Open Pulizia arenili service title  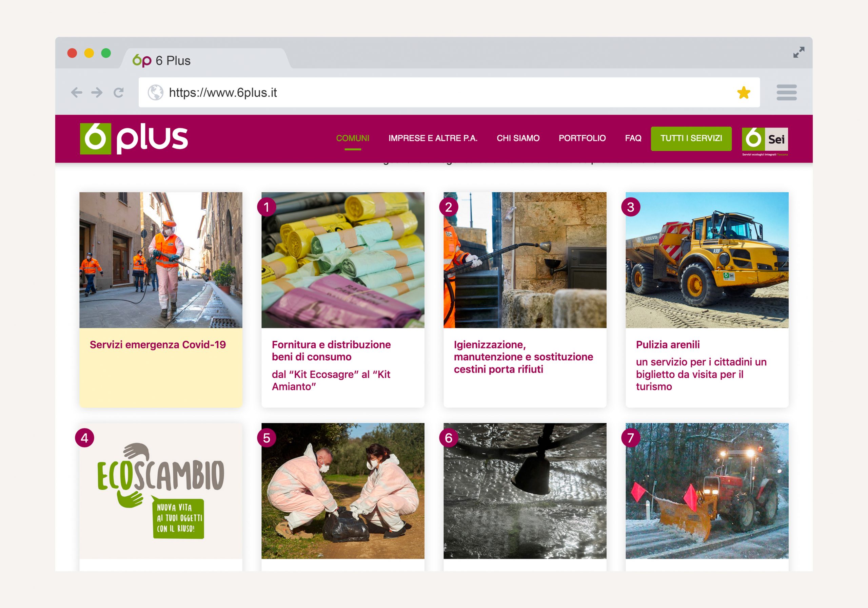point(668,345)
